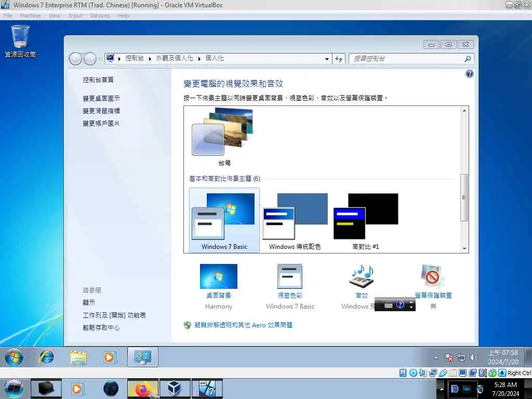Open 疑難排解 Aero troubleshooting link
The height and width of the screenshot is (399, 532).
243,325
